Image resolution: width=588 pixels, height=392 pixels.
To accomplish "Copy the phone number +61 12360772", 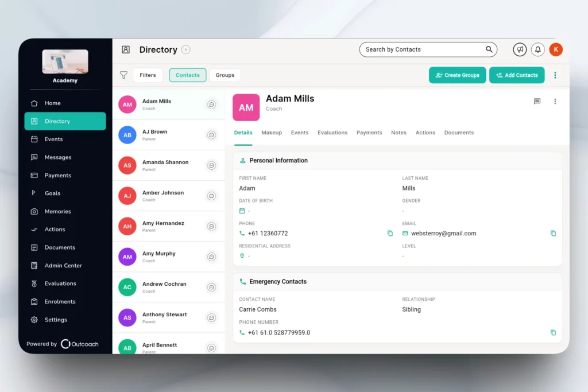I will tap(390, 233).
